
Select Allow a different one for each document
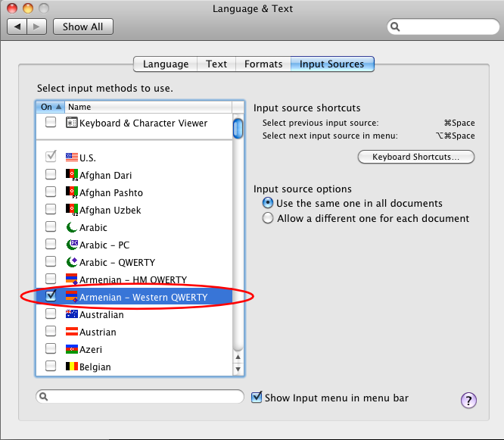click(x=267, y=218)
